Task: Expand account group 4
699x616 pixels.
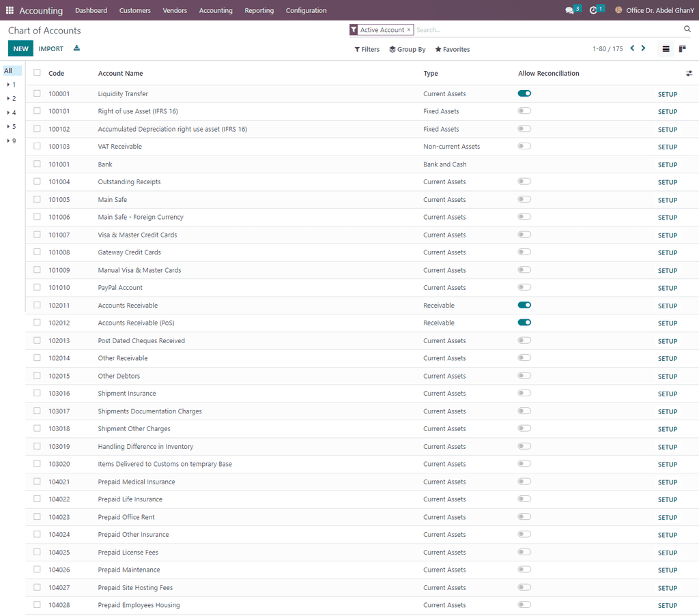Action: [12, 113]
